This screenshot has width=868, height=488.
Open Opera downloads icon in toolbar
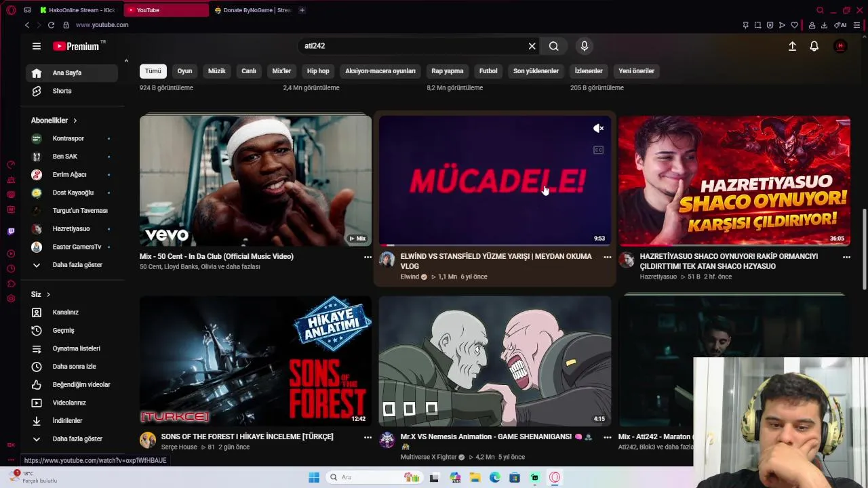(824, 25)
